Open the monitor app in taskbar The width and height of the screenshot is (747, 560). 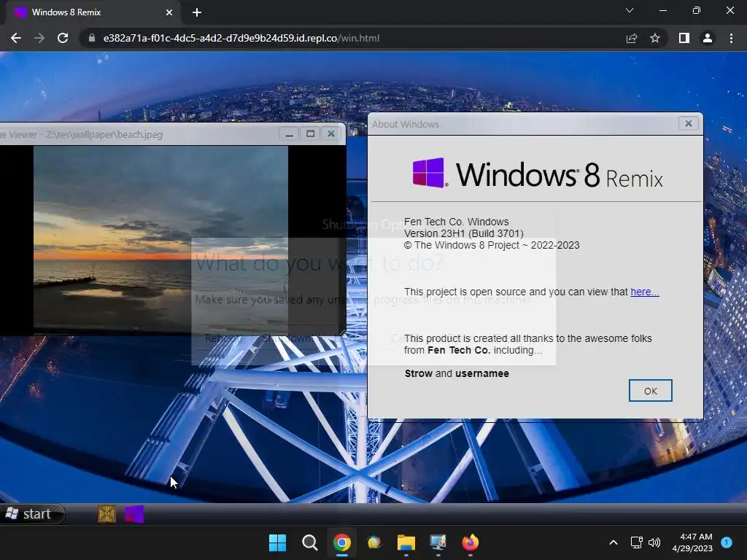[x=438, y=542]
